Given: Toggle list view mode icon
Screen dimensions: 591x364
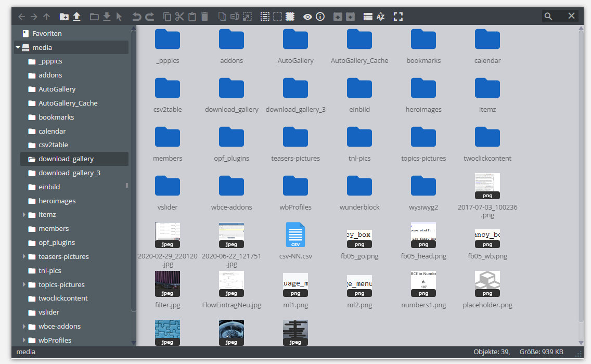Looking at the screenshot, I should coord(368,17).
